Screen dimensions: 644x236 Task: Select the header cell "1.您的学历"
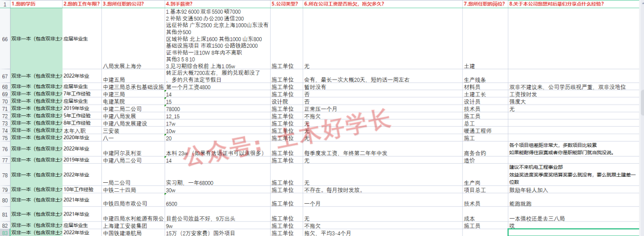(x=36, y=4)
